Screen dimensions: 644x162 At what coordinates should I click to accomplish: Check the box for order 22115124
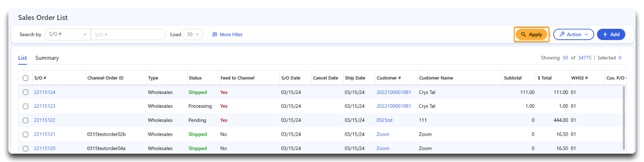(x=26, y=92)
